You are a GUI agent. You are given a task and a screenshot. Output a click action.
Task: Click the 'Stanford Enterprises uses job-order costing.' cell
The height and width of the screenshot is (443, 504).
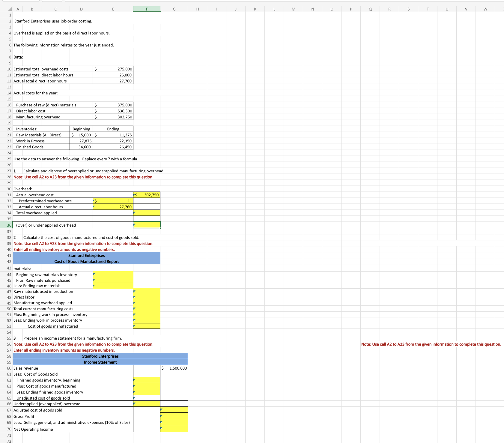tap(53, 21)
